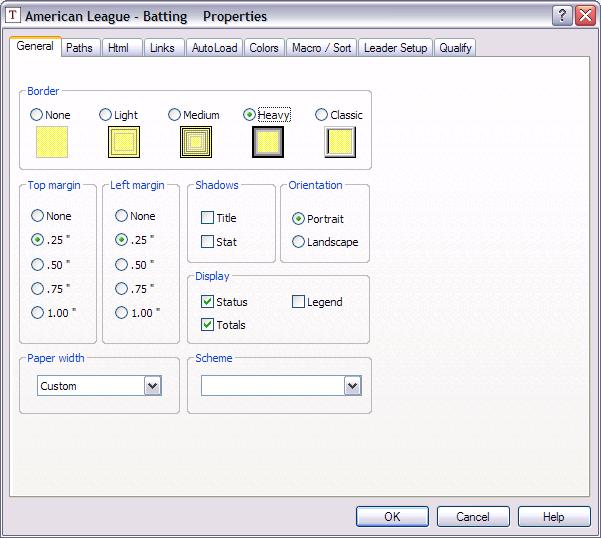Set Top margin to .75 inches

[37, 289]
